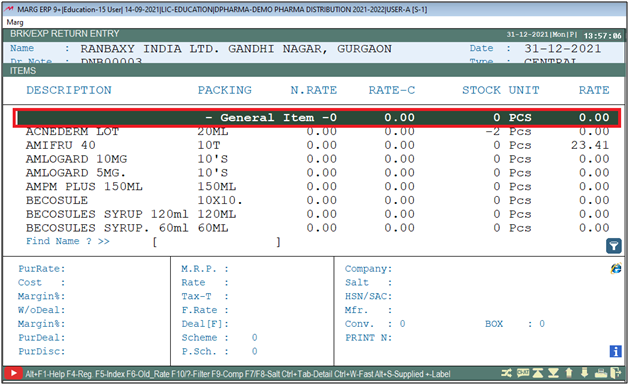Viewport: 630px width, 385px height.
Task: Click the down arrow icon in bottom bar
Action: [584, 373]
